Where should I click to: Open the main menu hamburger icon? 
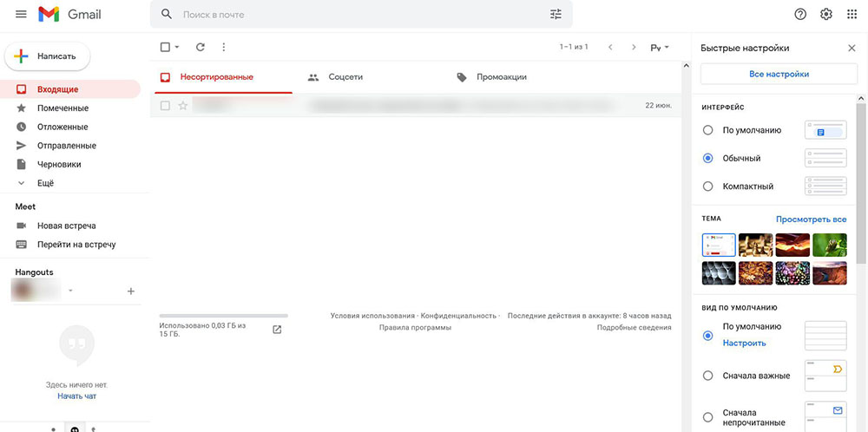pos(21,15)
